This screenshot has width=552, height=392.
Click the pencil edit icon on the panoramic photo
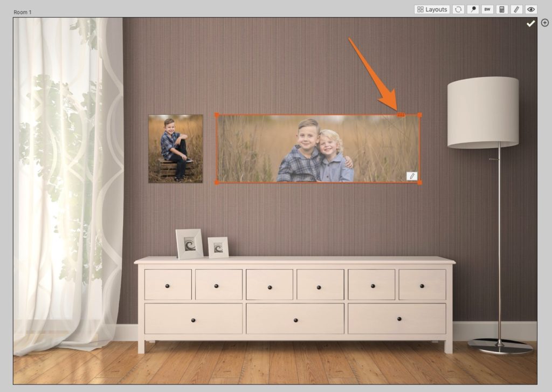coord(412,176)
